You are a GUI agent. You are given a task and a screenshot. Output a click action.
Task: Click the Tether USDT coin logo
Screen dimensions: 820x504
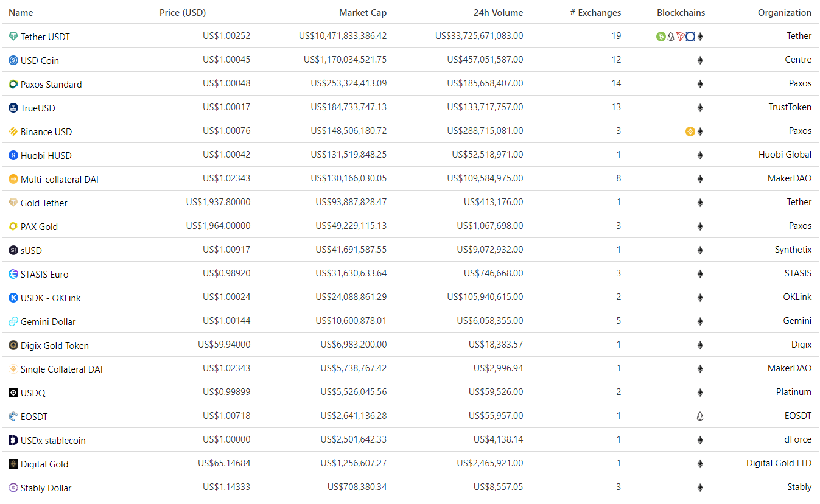pos(13,37)
